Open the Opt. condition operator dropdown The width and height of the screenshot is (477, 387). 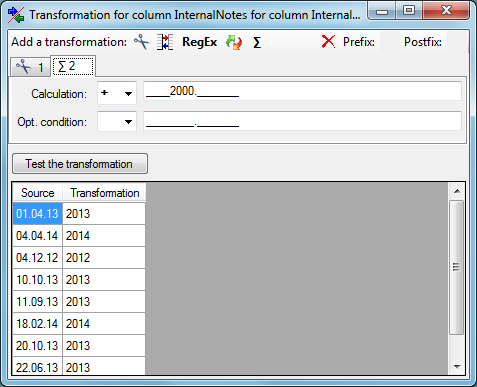click(x=117, y=121)
